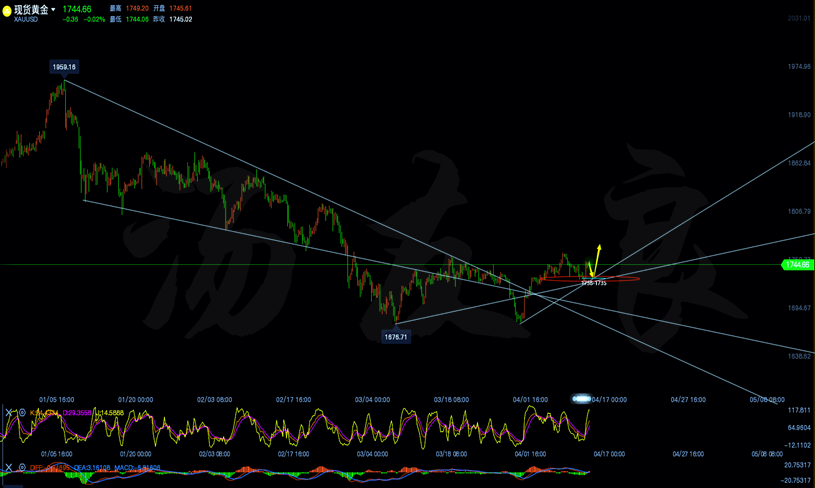Click 05/08 08:00 label above the MACD panel
The image size is (815, 488).
pos(767,454)
